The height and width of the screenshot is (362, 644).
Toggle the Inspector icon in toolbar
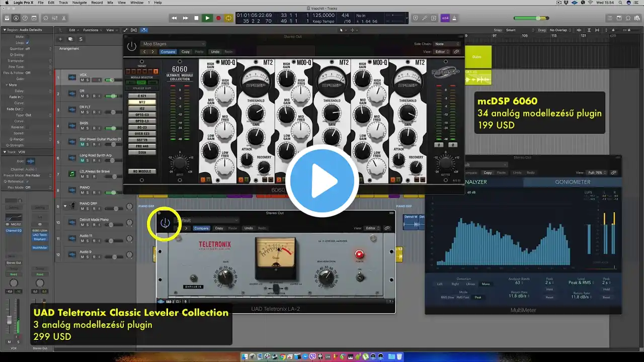(16, 18)
